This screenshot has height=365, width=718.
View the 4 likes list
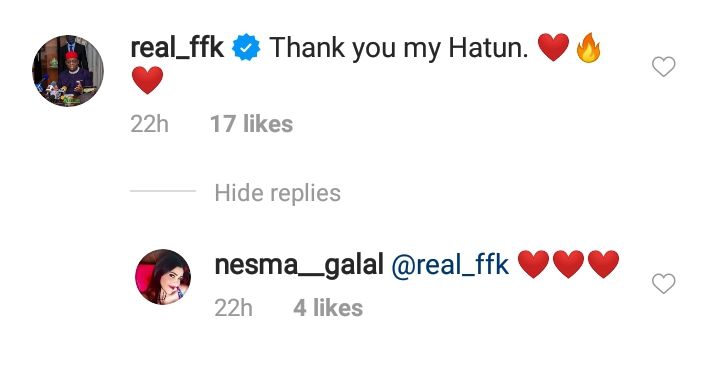[x=328, y=308]
